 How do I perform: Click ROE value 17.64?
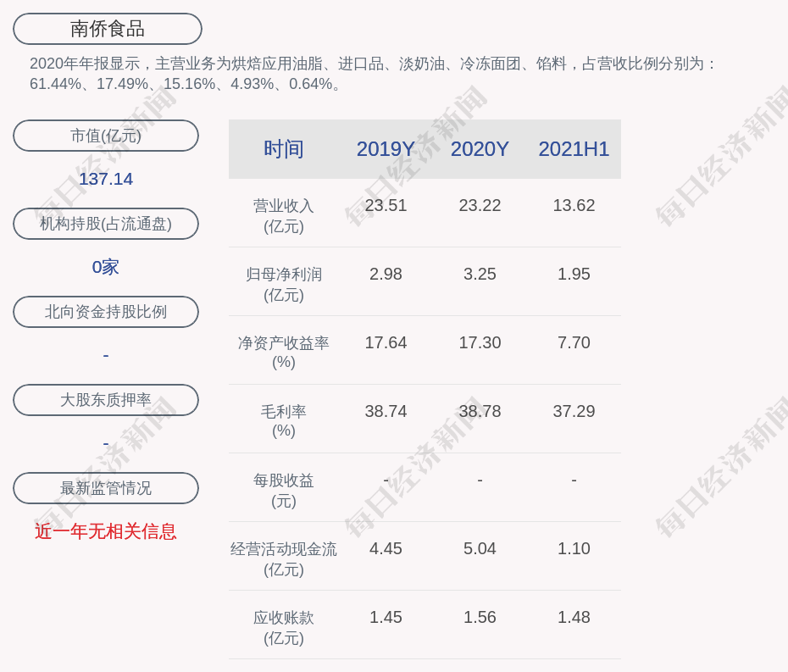click(386, 343)
